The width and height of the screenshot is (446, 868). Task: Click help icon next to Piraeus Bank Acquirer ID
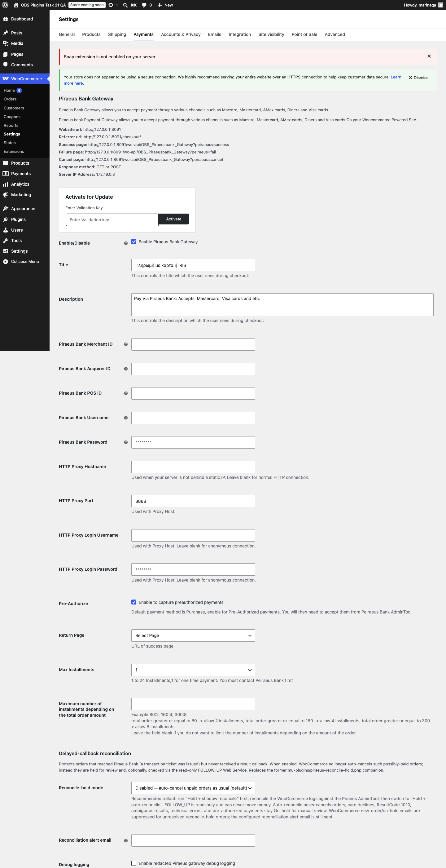click(x=125, y=369)
